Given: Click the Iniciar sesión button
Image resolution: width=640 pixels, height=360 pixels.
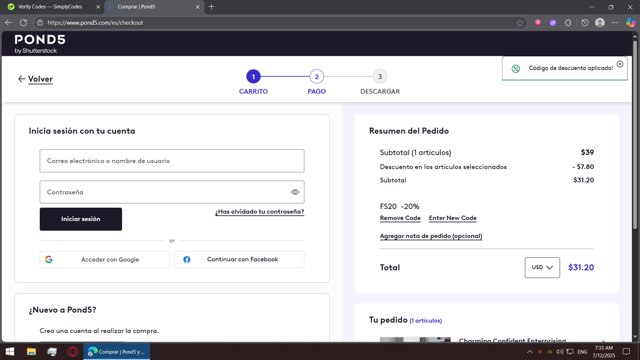Looking at the screenshot, I should click(x=81, y=219).
